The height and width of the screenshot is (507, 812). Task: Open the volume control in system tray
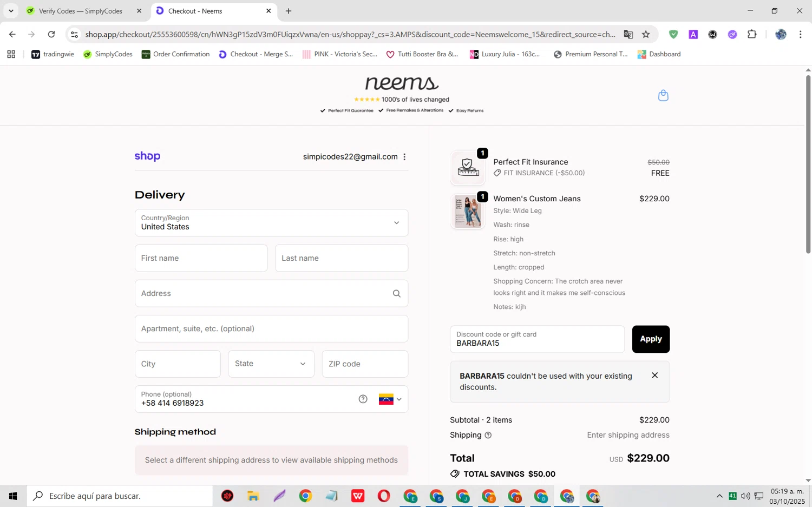745,496
